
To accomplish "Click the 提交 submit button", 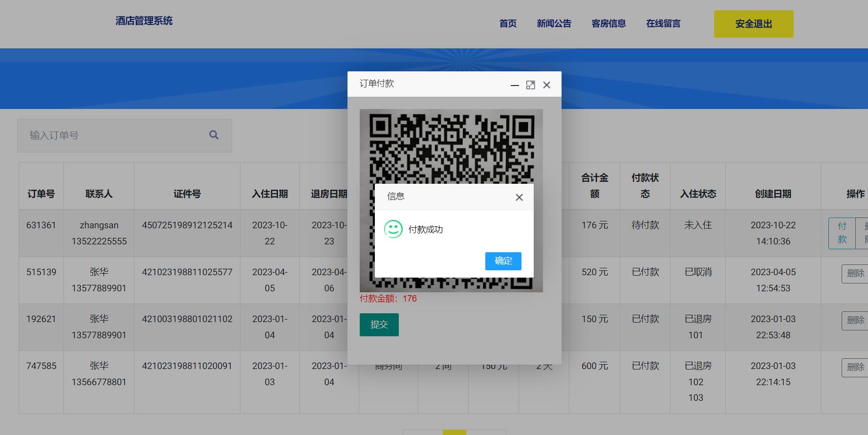I will pos(379,325).
